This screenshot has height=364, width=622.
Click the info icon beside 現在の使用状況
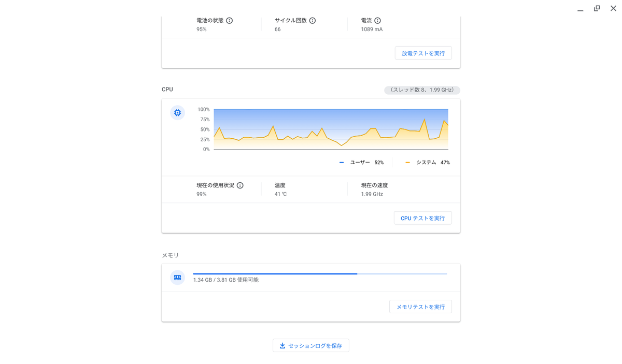click(240, 185)
